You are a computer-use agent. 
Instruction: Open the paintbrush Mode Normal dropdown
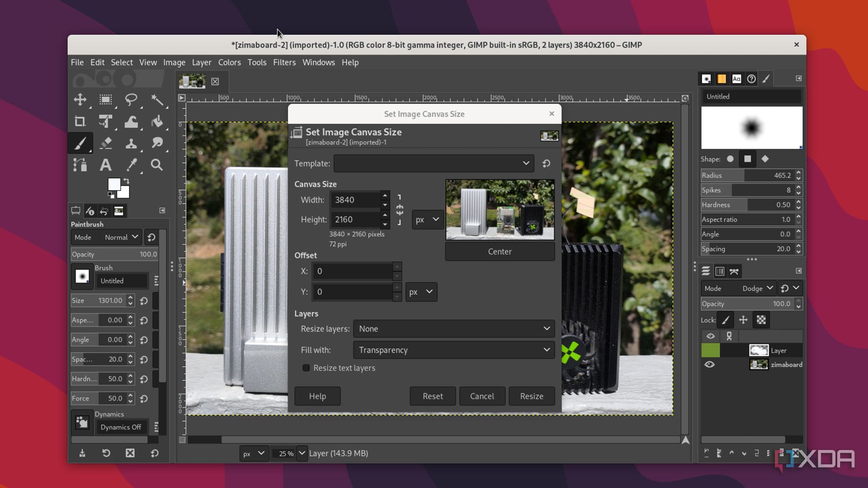coord(106,237)
